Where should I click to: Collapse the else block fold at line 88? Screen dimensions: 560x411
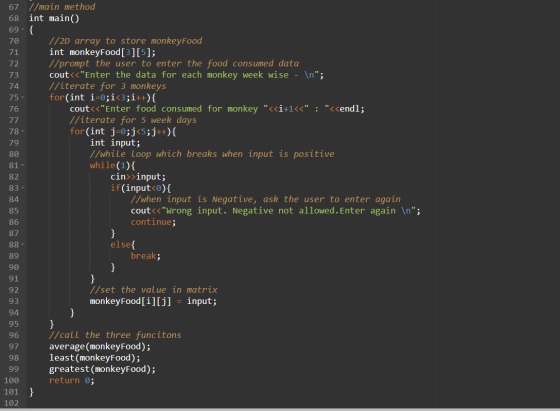23,244
